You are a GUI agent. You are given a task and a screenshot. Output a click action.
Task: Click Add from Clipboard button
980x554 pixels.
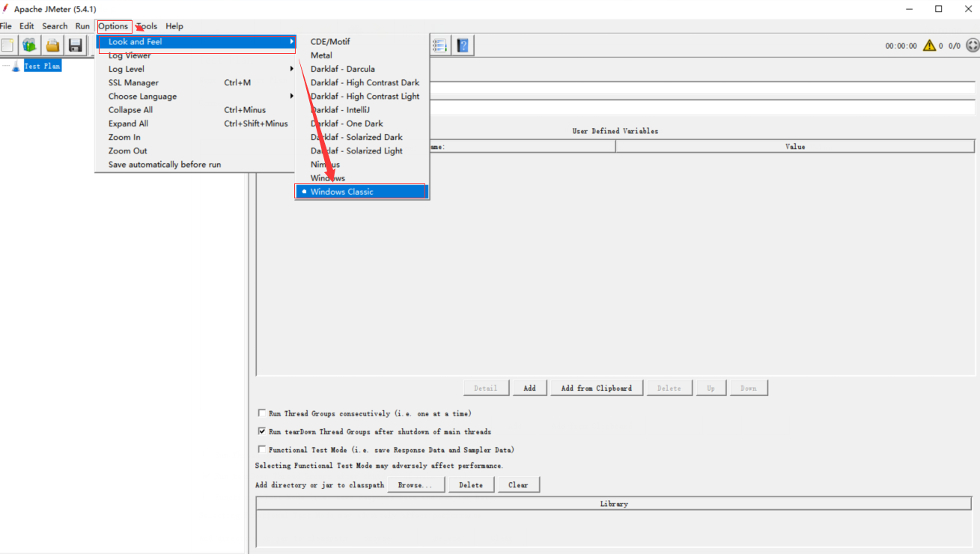(x=596, y=388)
